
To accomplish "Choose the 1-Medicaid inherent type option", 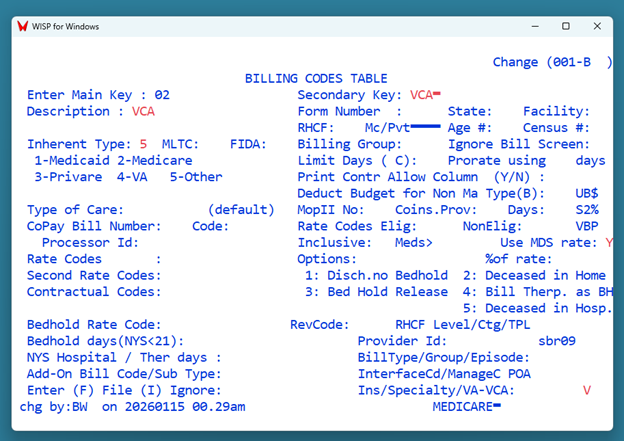I will point(71,160).
